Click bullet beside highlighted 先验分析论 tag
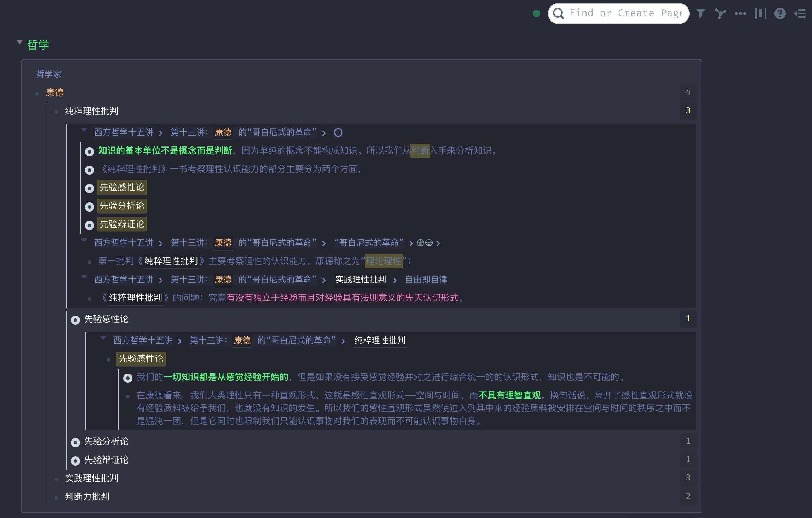The width and height of the screenshot is (812, 518). (90, 207)
